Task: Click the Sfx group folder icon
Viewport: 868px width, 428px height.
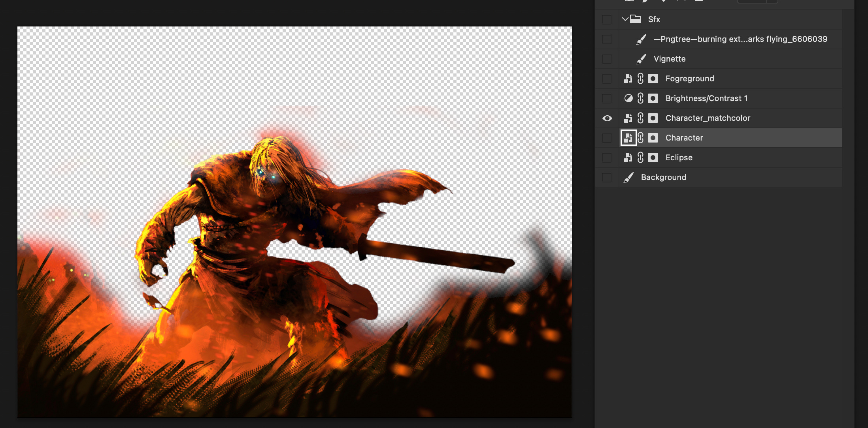Action: click(636, 19)
